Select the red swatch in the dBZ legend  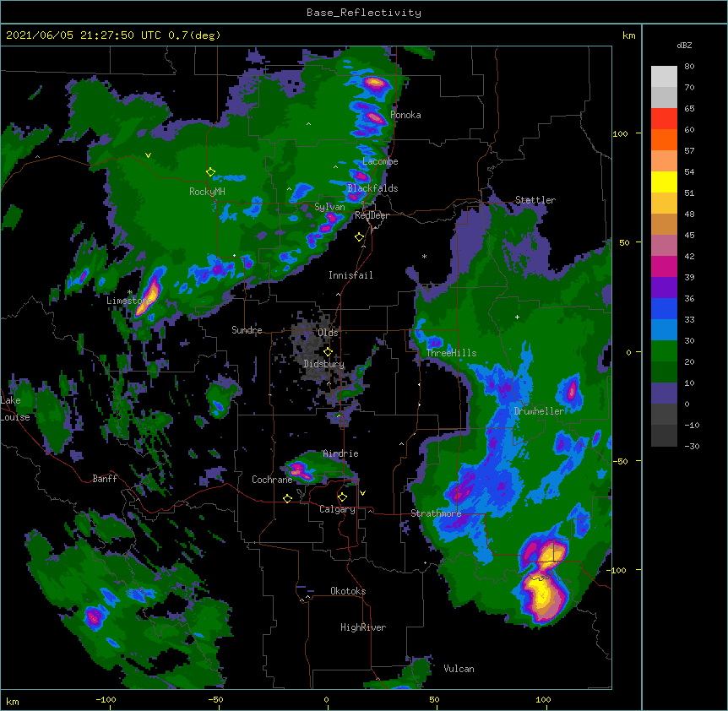click(x=664, y=118)
